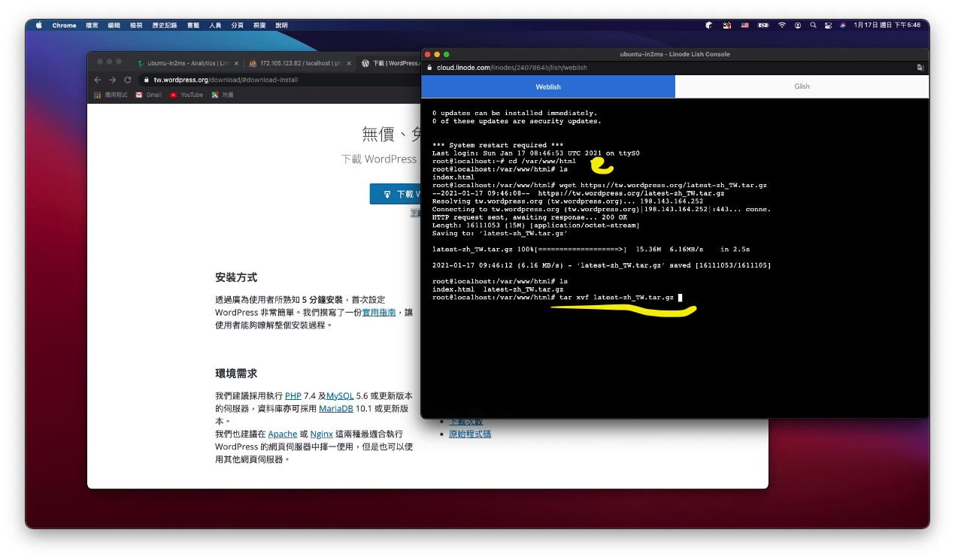Open 應用程式 apps bookmark
This screenshot has height=560, width=955.
[x=111, y=95]
